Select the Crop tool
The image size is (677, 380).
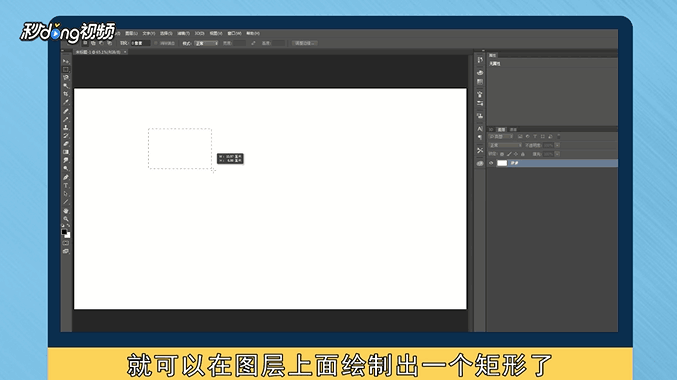pyautogui.click(x=66, y=94)
